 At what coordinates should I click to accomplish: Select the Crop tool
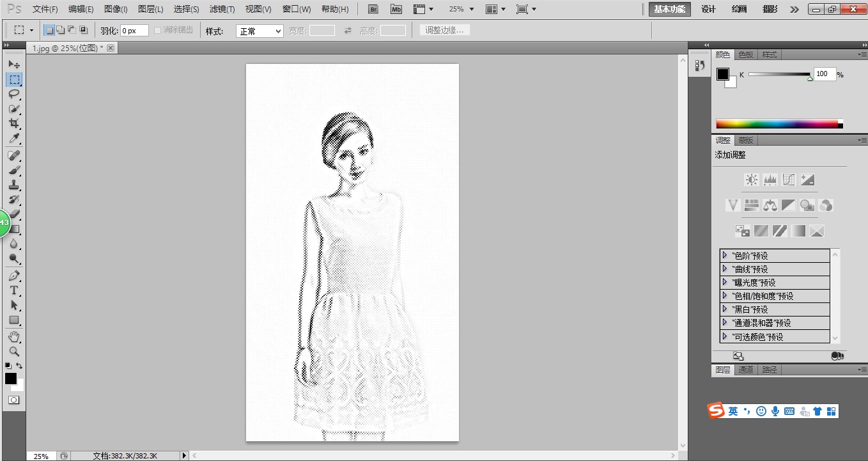tap(14, 123)
